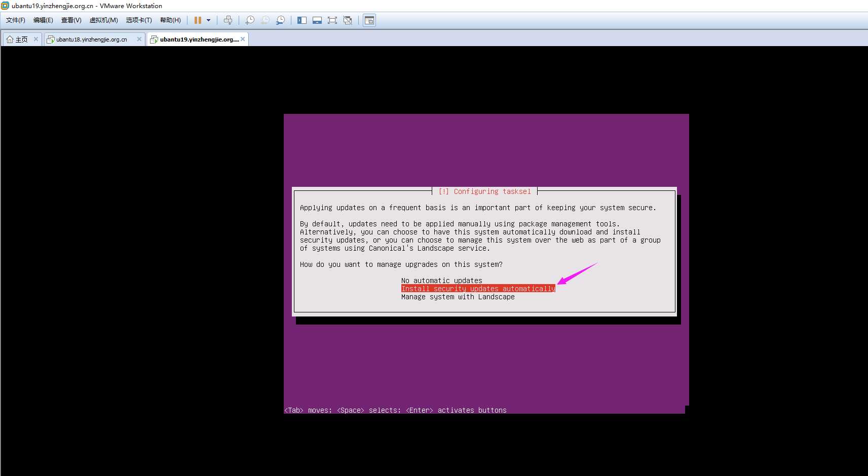Image resolution: width=868 pixels, height=476 pixels.
Task: Open the 查看(V) menu
Action: 71,20
